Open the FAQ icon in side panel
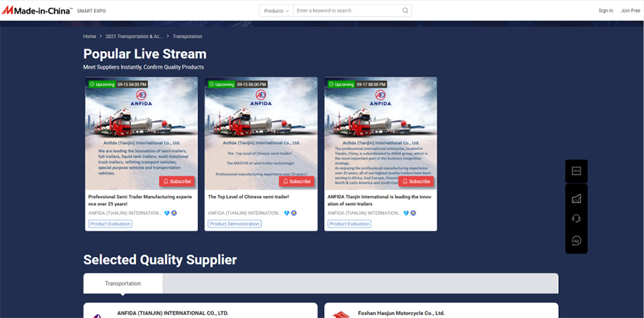The image size is (644, 318). click(x=576, y=240)
